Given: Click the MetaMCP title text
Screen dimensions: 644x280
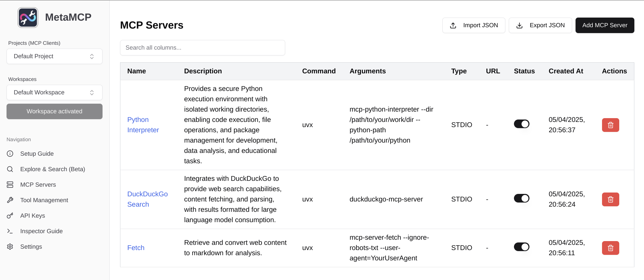Looking at the screenshot, I should (x=68, y=17).
